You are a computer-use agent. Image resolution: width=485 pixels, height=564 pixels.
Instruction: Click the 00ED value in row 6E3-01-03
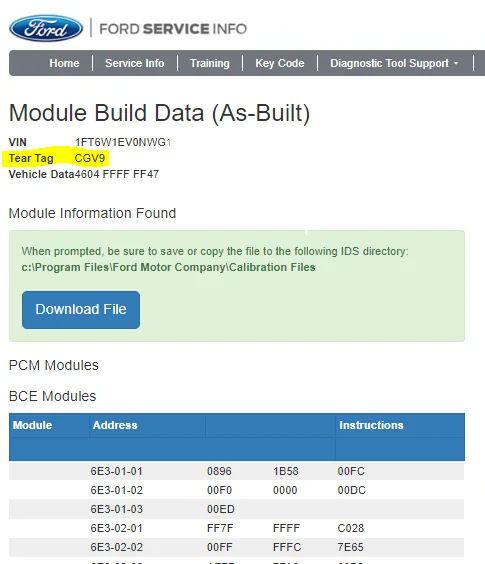click(221, 509)
